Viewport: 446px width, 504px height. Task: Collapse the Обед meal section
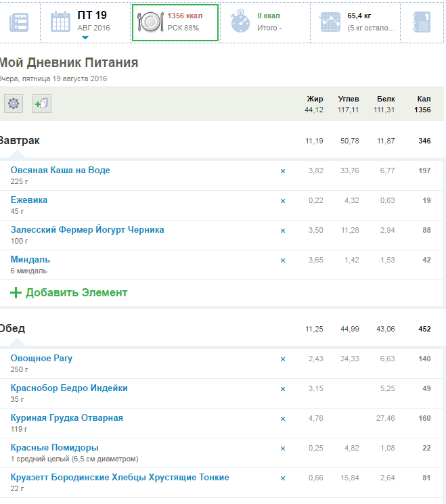12,329
